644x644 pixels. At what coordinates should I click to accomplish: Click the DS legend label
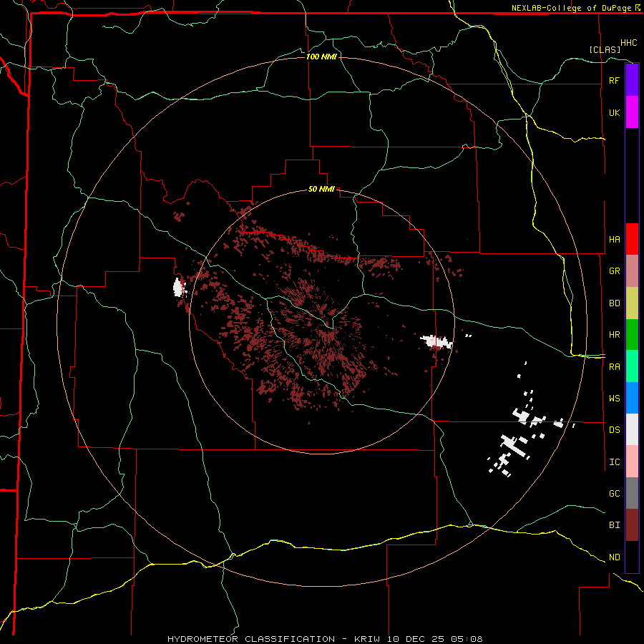point(614,429)
